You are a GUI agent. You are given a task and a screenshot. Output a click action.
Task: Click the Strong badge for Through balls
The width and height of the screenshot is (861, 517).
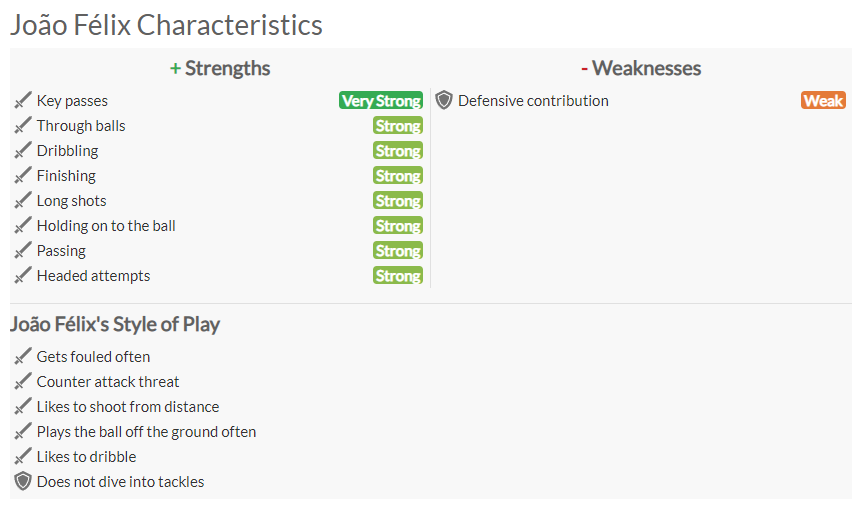pyautogui.click(x=398, y=126)
